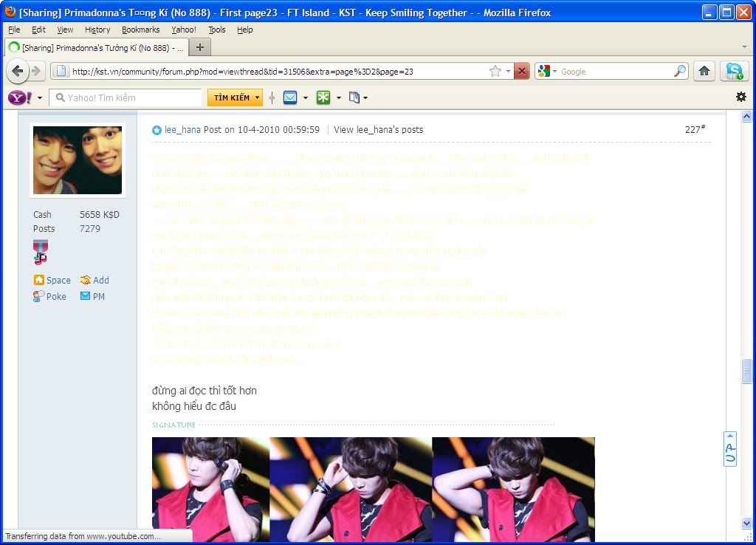756x545 pixels.
Task: Click the medal badge icon under Posts
Action: 41,253
